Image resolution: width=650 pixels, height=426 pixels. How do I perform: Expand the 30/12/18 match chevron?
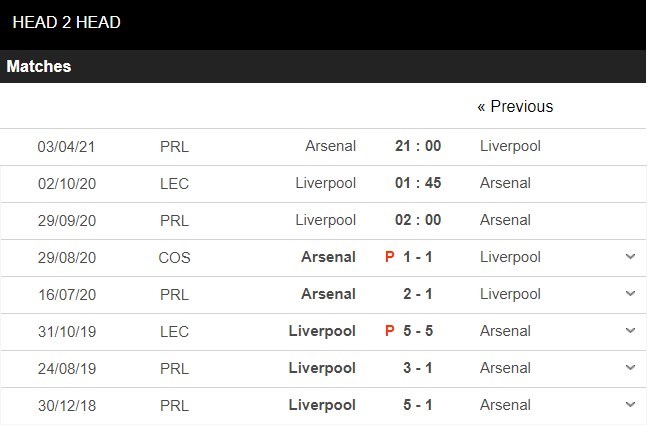630,405
